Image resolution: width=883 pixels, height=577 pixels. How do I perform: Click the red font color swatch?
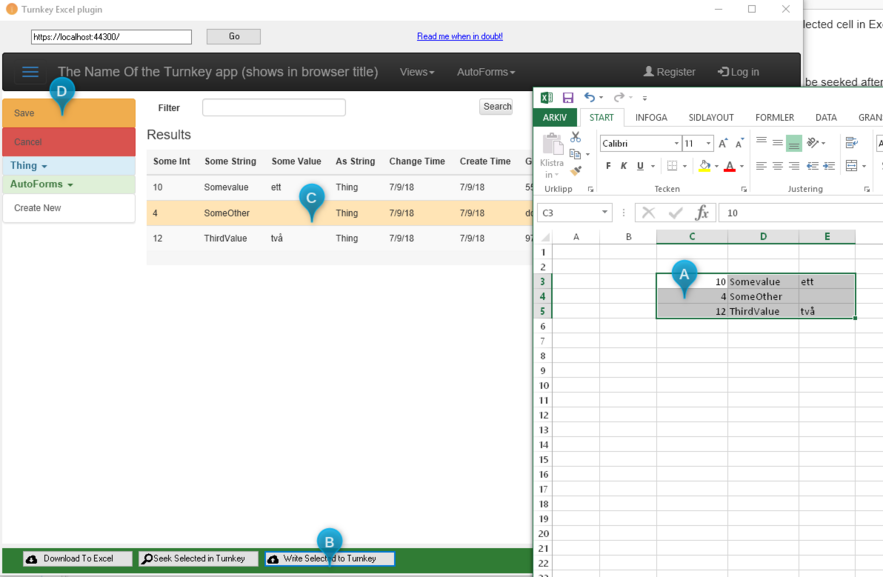coord(730,166)
